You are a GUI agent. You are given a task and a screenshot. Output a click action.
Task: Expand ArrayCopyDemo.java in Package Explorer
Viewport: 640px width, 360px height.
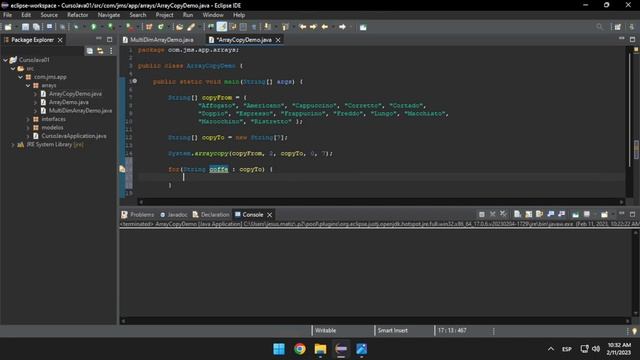click(x=35, y=94)
